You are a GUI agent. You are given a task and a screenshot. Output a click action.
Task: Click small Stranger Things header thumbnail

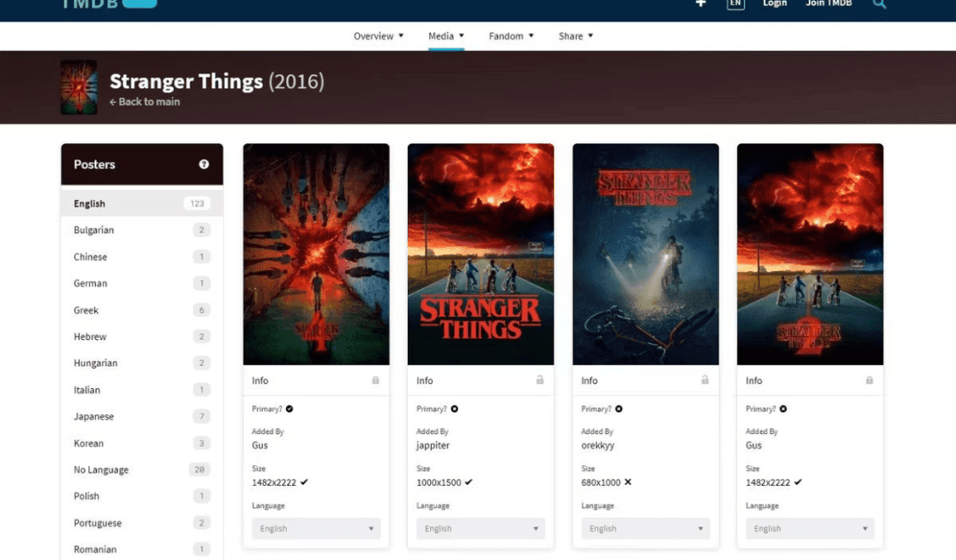click(78, 87)
